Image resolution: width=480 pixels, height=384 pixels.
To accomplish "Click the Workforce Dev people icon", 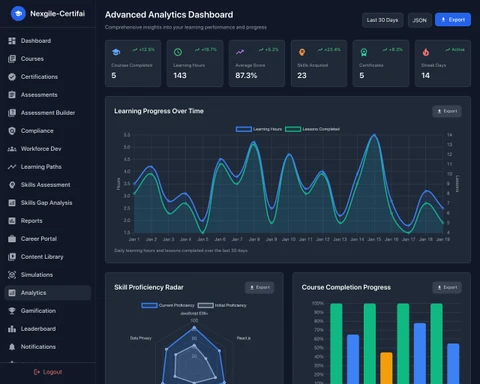I will tap(12, 149).
